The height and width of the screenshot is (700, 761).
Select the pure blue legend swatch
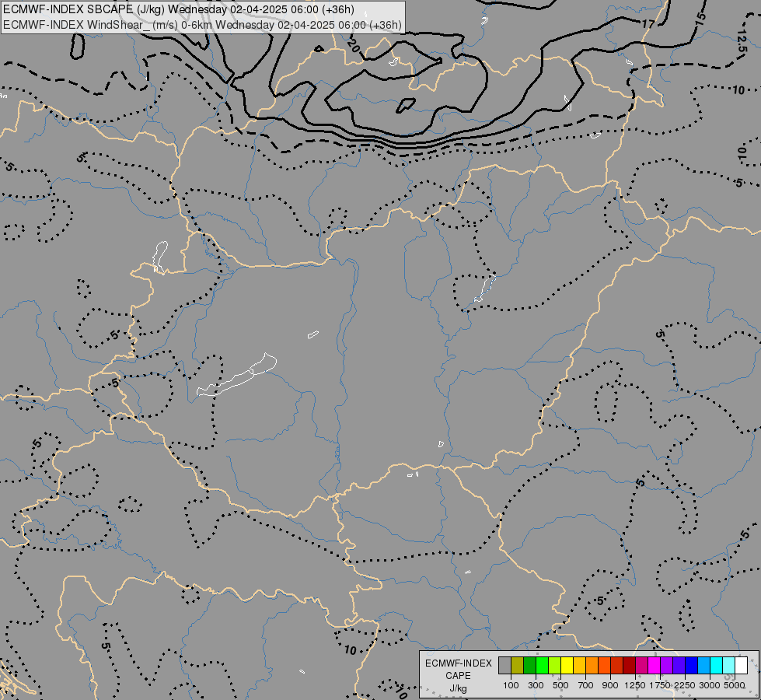[x=691, y=665]
